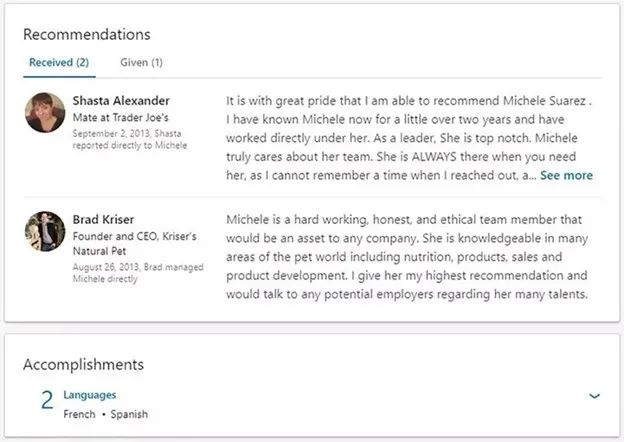Click the September 2, 2013 relationship note
This screenshot has height=442, width=624.
click(x=129, y=139)
